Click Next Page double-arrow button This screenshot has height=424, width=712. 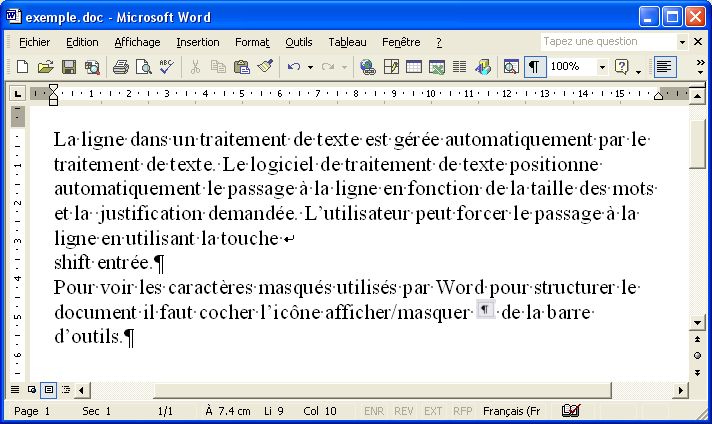[x=697, y=372]
